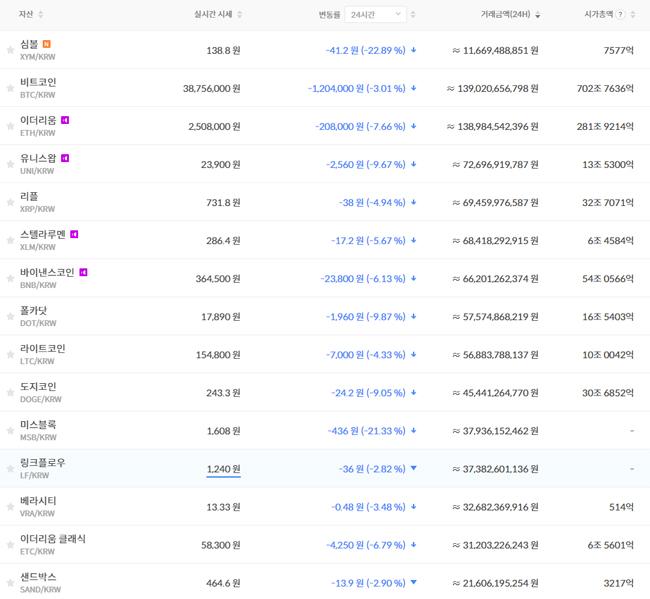
Task: Click the purple badge next to Binance Coin
Action: point(84,272)
